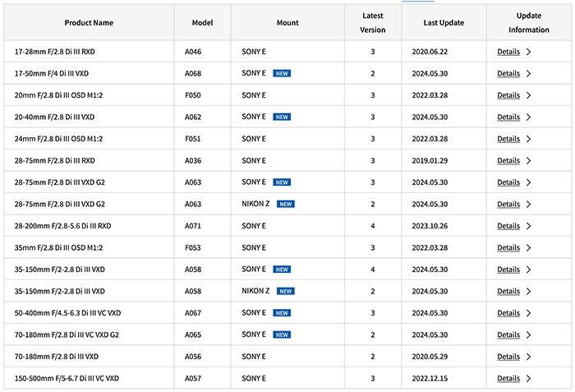Click model cell A057

(x=193, y=378)
